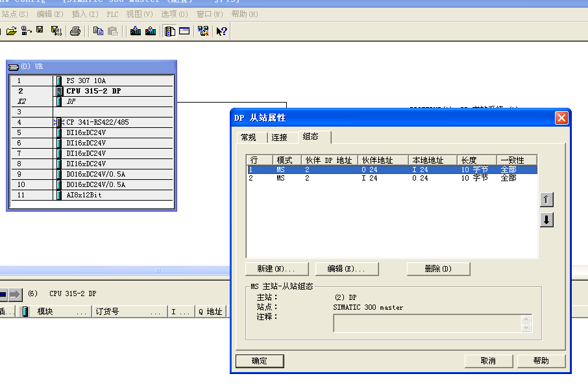Image resolution: width=588 pixels, height=387 pixels.
Task: Click the Download to Module icon
Action: (x=136, y=31)
